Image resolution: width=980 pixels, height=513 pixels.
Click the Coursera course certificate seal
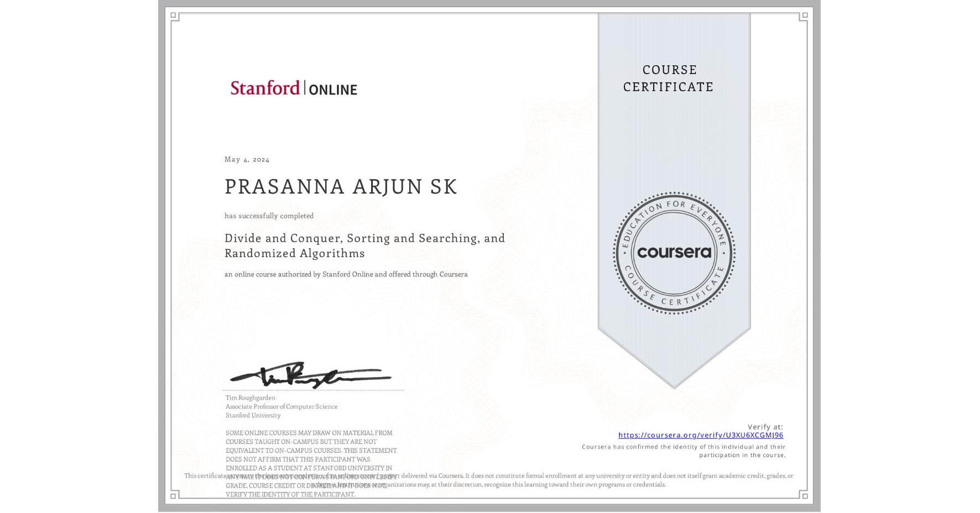point(674,253)
